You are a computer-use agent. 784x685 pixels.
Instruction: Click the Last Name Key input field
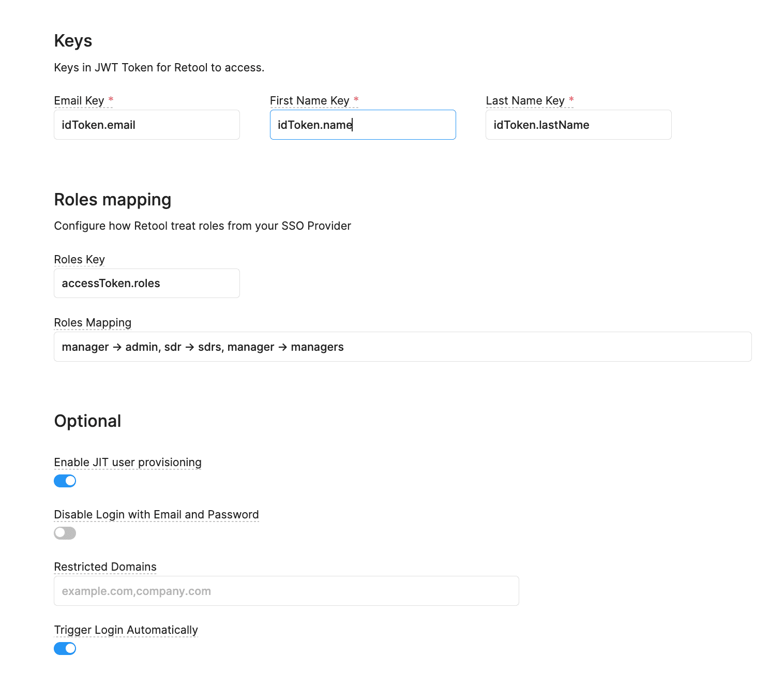pyautogui.click(x=578, y=125)
